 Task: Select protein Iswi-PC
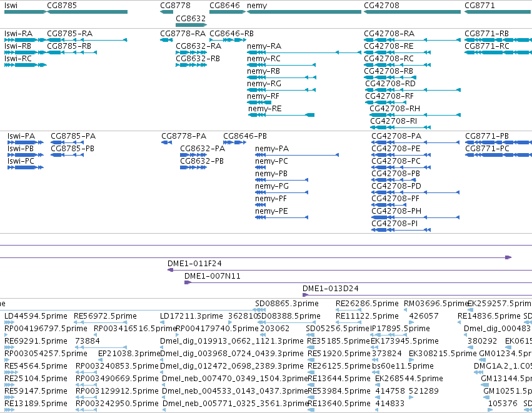[x=26, y=167]
